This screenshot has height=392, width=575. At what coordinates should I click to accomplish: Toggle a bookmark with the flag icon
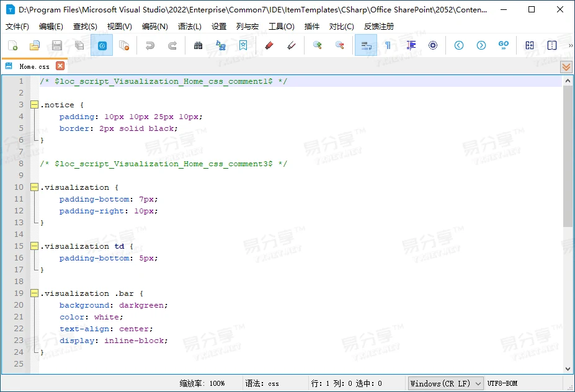coord(243,45)
